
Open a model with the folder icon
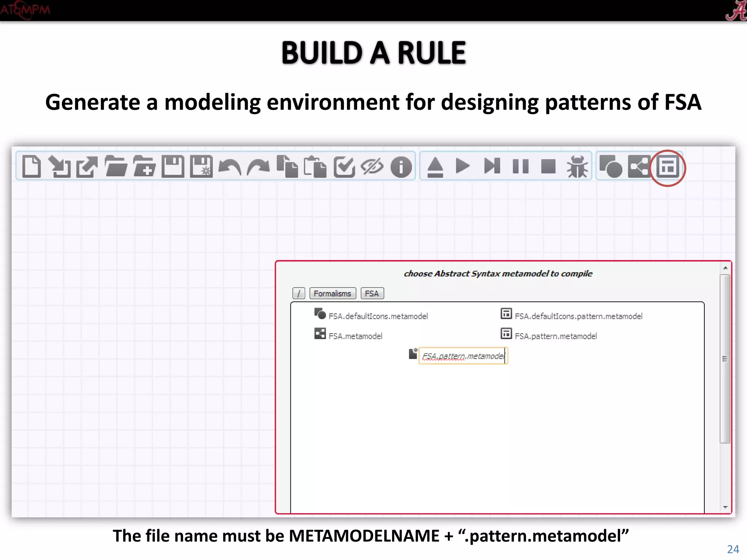[116, 167]
